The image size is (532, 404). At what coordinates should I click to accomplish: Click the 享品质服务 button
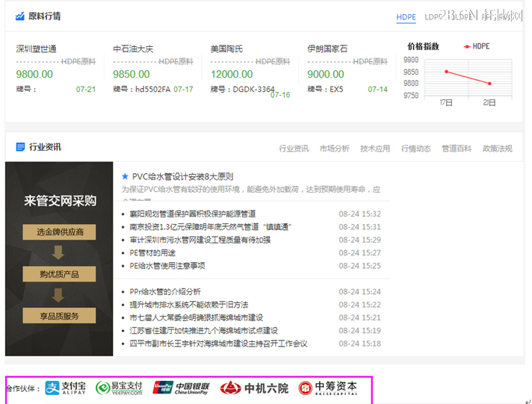pos(59,316)
